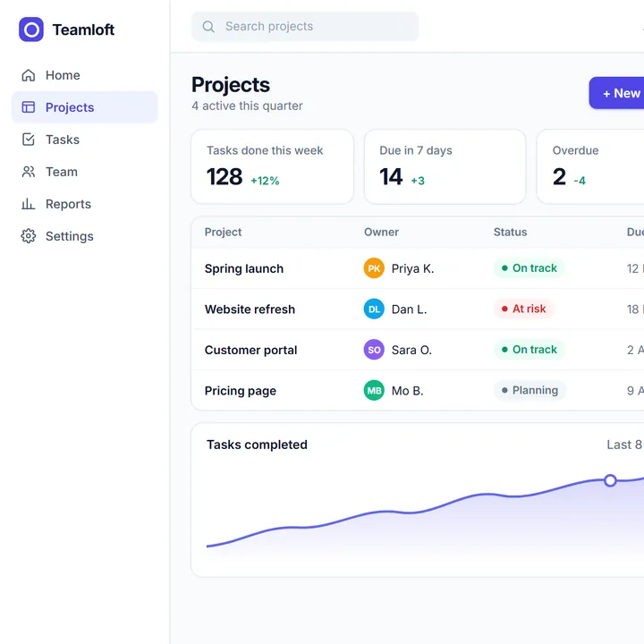Select the Projects menu label
The image size is (644, 644).
pos(70,107)
